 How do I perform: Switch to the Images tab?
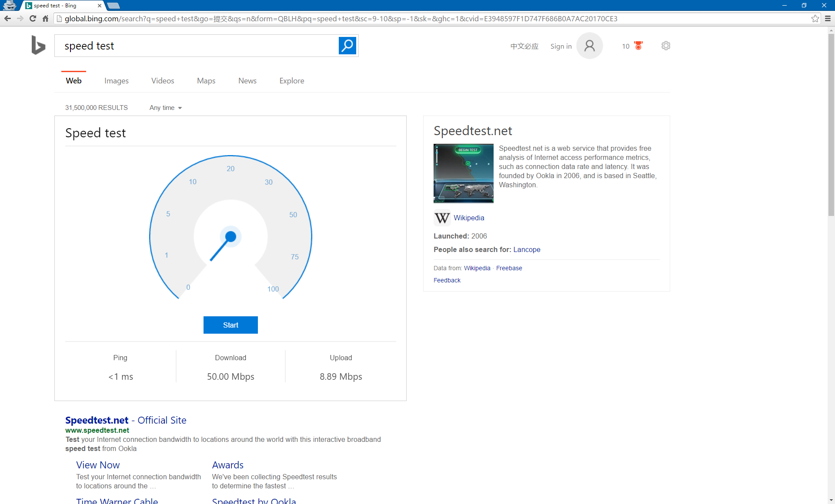coord(116,81)
